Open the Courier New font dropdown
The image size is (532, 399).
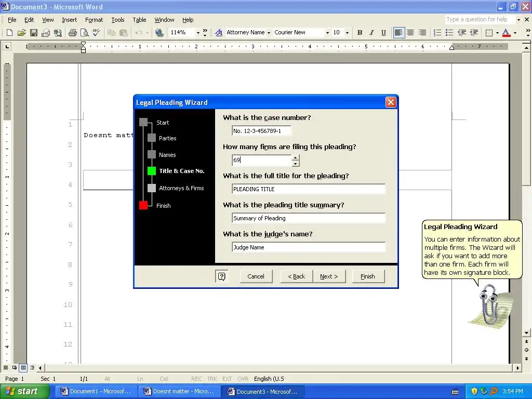click(327, 33)
